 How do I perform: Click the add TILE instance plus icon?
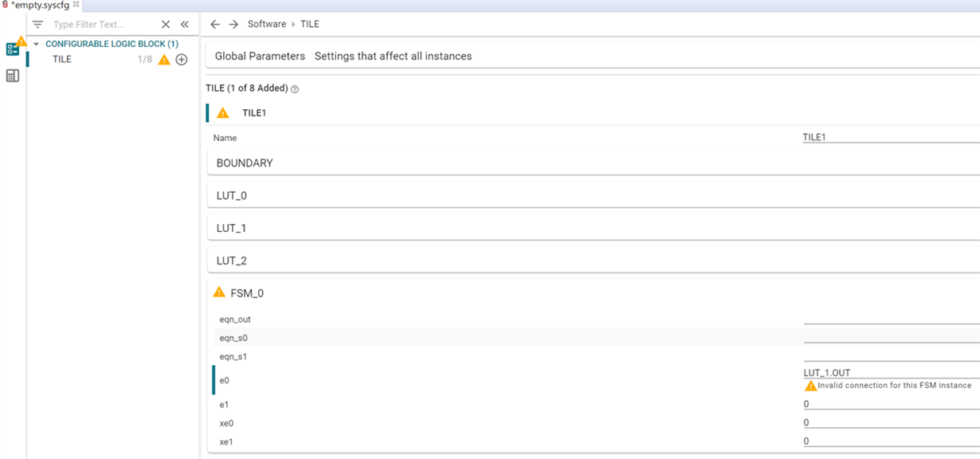182,60
